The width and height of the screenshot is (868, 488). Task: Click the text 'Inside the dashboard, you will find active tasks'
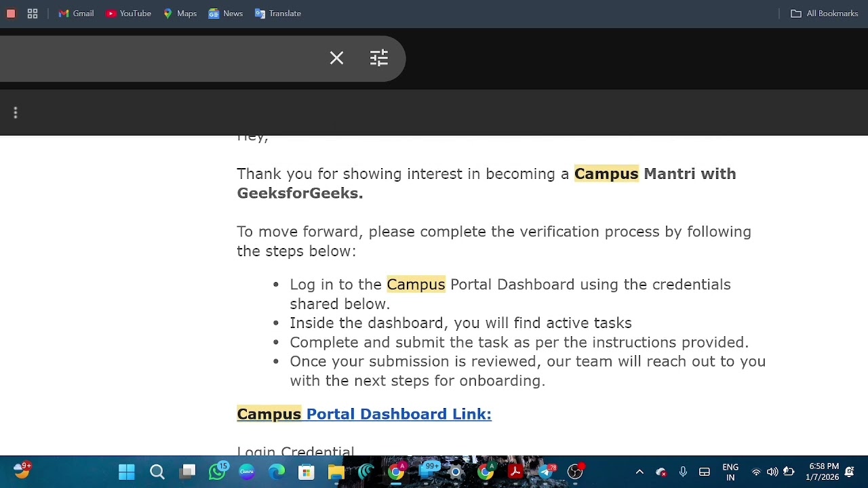[x=460, y=323]
